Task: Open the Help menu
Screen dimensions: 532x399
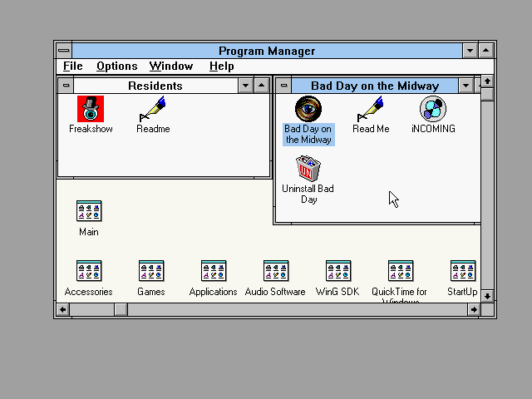Action: (x=222, y=66)
